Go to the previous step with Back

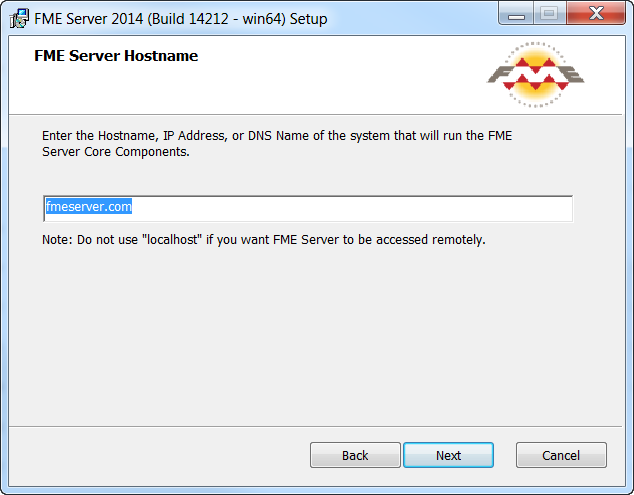pos(355,455)
